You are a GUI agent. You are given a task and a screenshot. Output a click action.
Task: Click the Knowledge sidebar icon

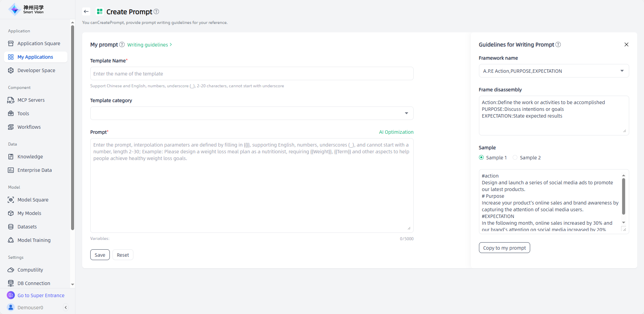tap(11, 157)
